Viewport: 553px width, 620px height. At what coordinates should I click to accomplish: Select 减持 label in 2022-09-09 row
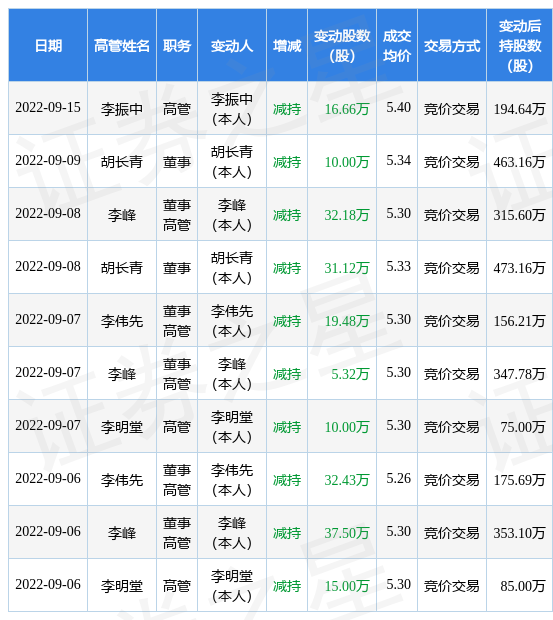pyautogui.click(x=287, y=162)
